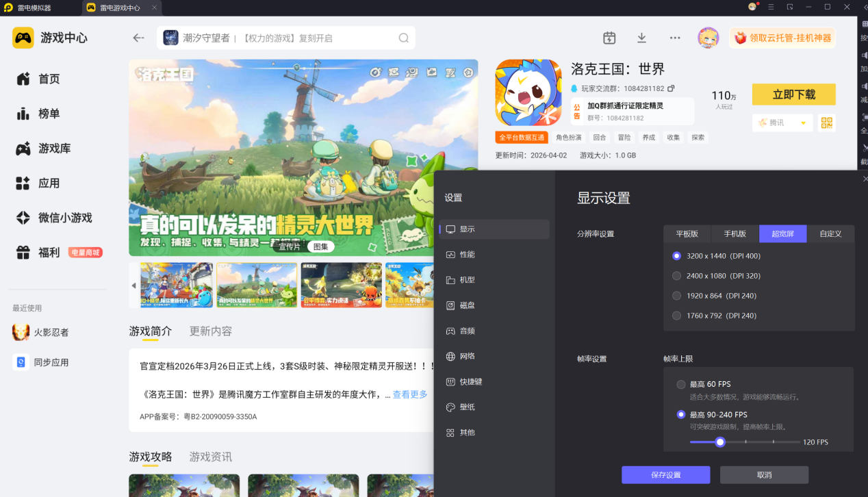This screenshot has height=497, width=868.
Task: Open the user avatar icon
Action: (x=708, y=38)
